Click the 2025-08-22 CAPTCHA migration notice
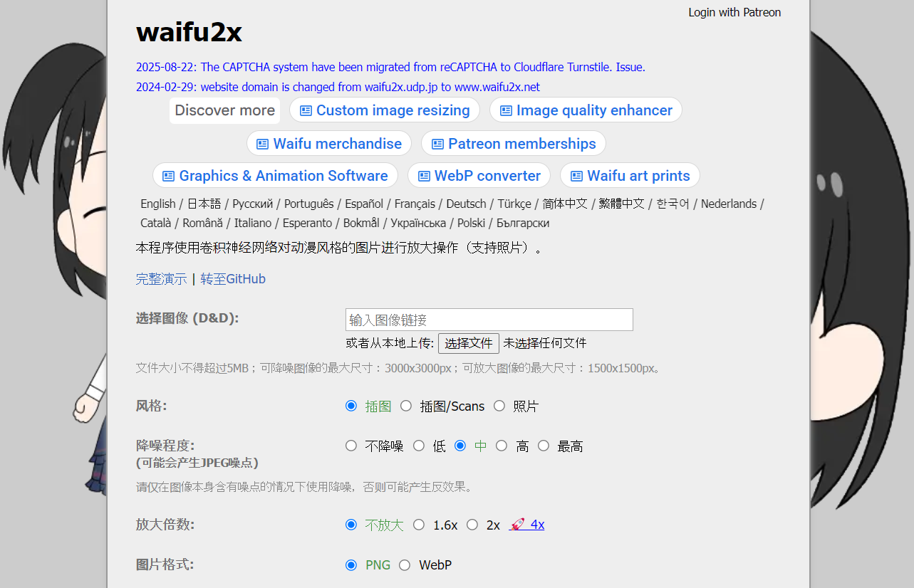This screenshot has height=588, width=914. pos(390,68)
